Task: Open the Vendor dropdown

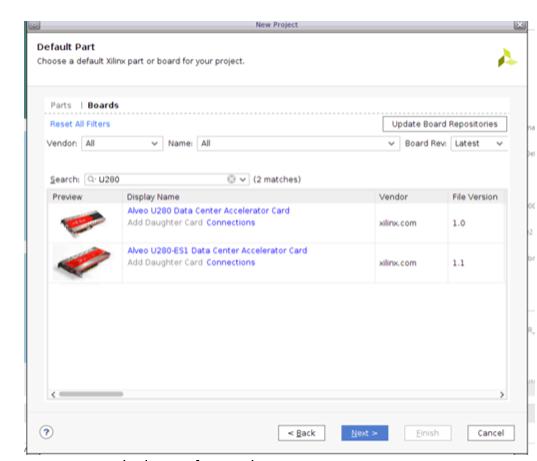Action: 122,144
